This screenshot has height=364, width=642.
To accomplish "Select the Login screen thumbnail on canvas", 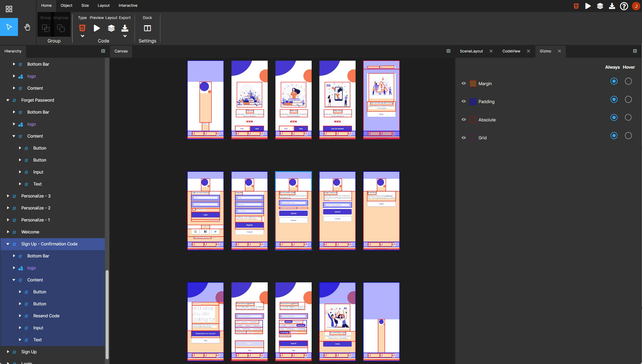I will 205,210.
